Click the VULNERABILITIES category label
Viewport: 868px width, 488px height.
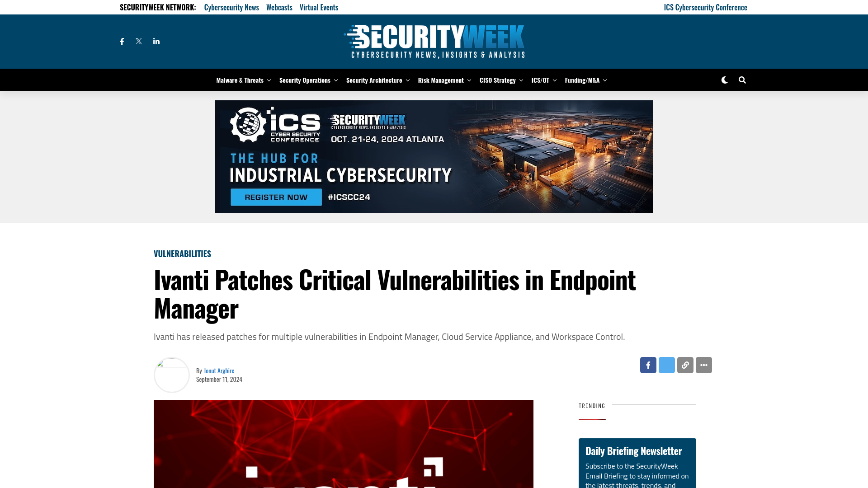(183, 253)
